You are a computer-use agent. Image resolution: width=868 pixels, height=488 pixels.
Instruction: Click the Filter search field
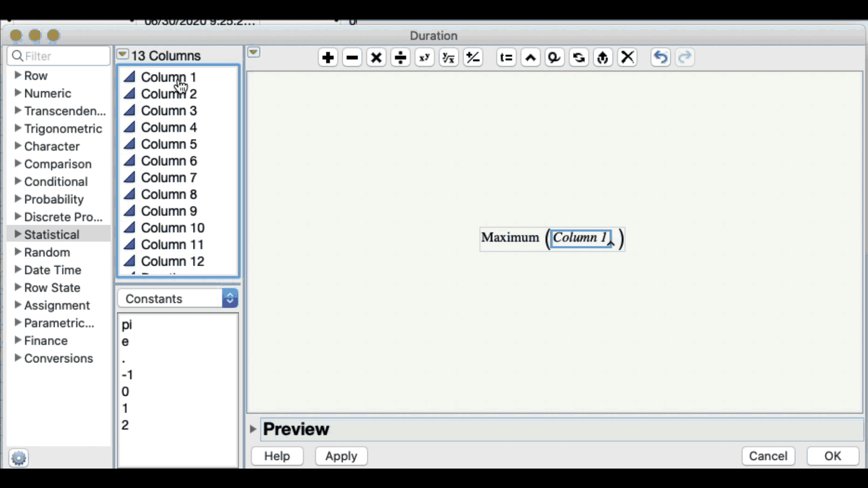click(59, 56)
